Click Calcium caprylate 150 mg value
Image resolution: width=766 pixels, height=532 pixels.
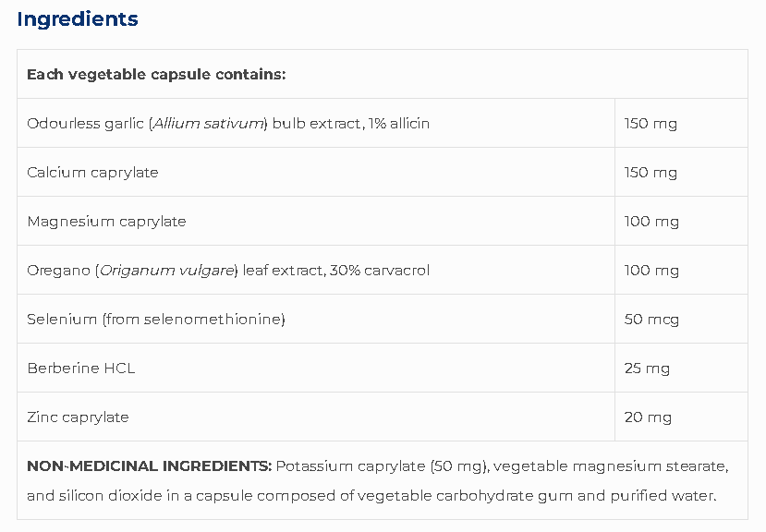tap(650, 173)
